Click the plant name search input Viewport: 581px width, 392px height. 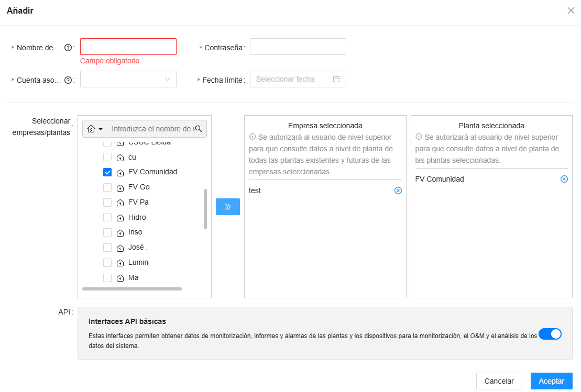[x=152, y=129]
